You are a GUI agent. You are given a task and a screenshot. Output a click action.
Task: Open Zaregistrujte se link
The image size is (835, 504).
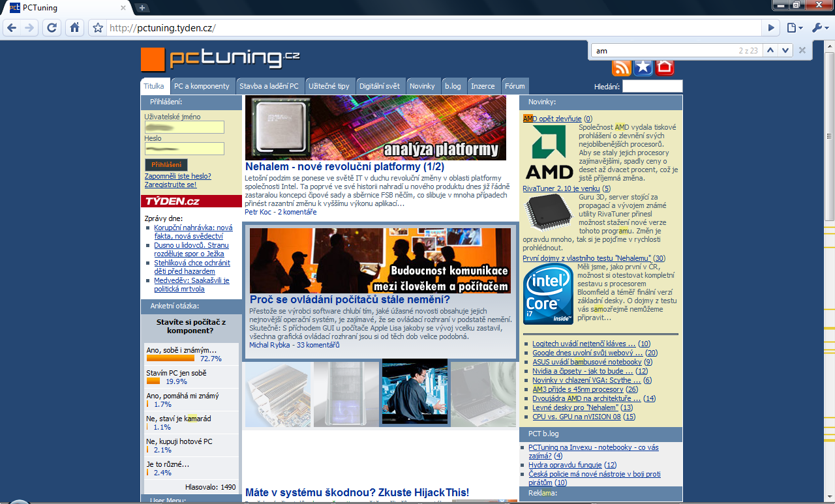(170, 185)
